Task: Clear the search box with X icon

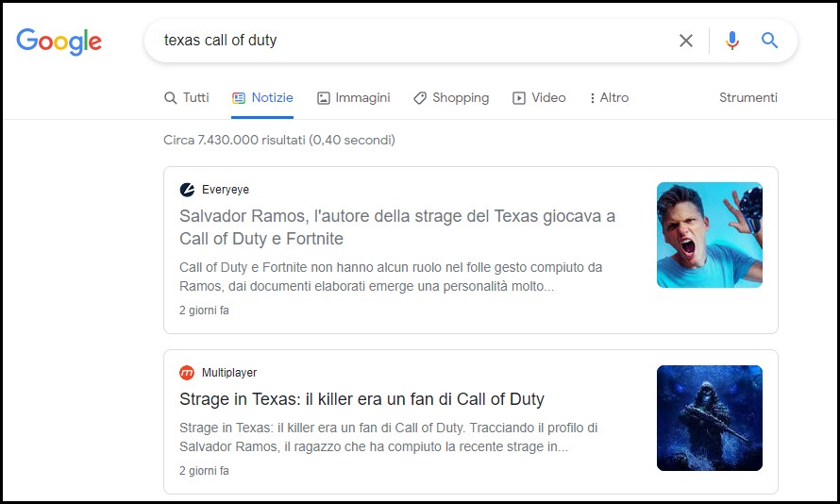Action: [x=686, y=41]
